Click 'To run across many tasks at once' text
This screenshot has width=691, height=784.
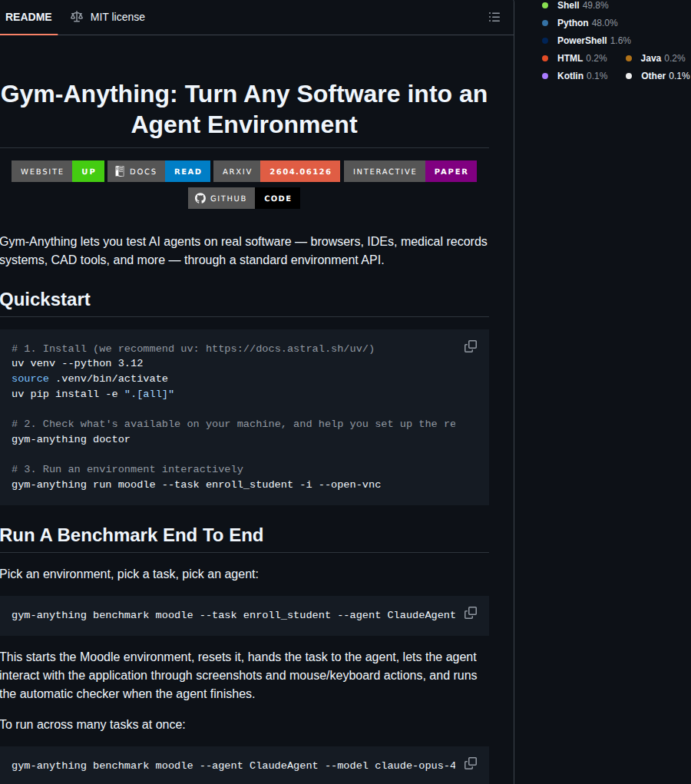click(92, 725)
